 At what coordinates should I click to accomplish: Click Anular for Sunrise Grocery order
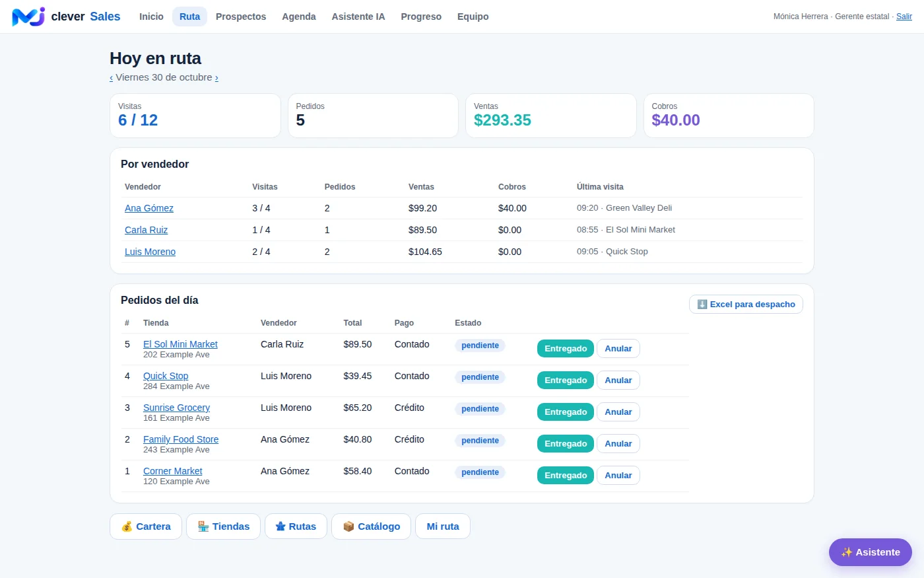(618, 412)
